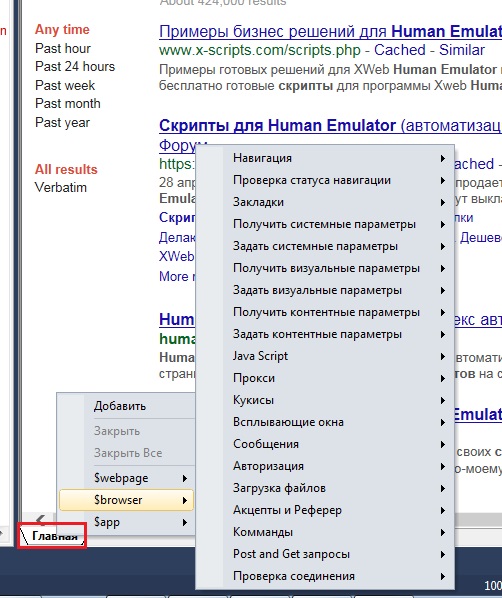Switch to Verbatim results
502x598 pixels.
point(61,188)
